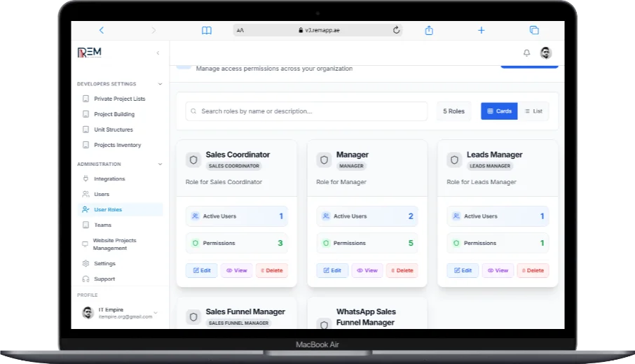The image size is (635, 364).
Task: Click Active Users row in Manager card
Action: pyautogui.click(x=367, y=216)
